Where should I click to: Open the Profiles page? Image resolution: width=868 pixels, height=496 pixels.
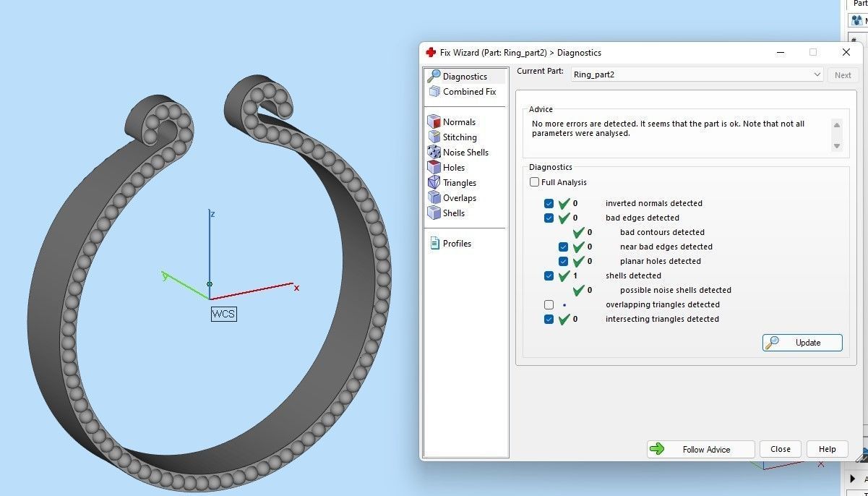[450, 244]
